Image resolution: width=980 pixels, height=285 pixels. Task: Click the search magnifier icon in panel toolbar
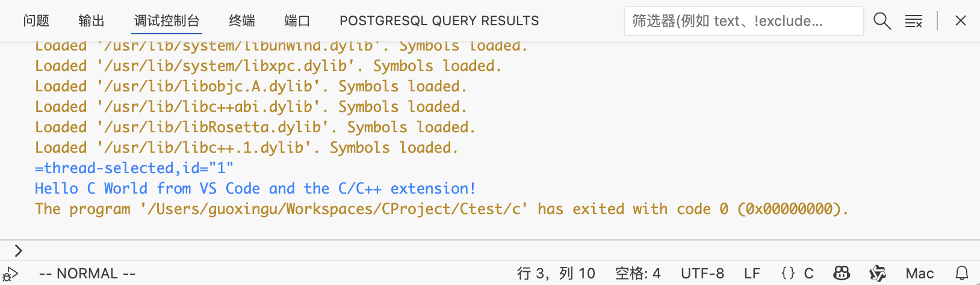882,21
